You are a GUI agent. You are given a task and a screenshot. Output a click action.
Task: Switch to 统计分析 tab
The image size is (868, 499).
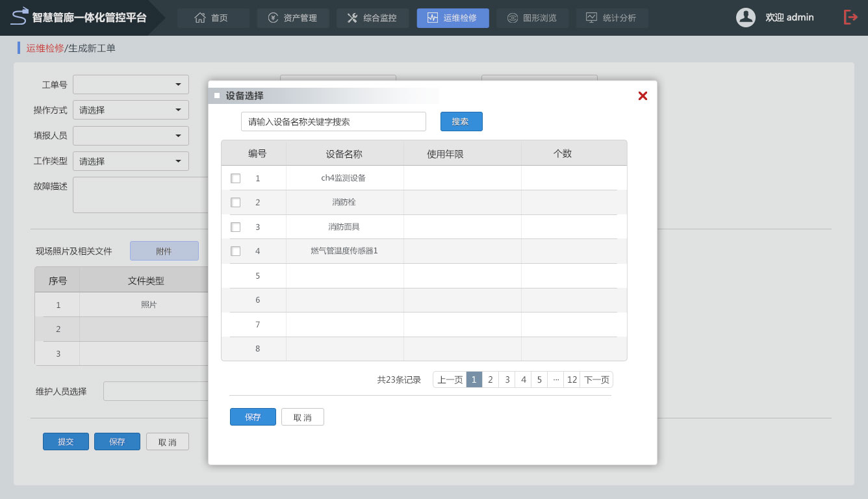tap(611, 18)
